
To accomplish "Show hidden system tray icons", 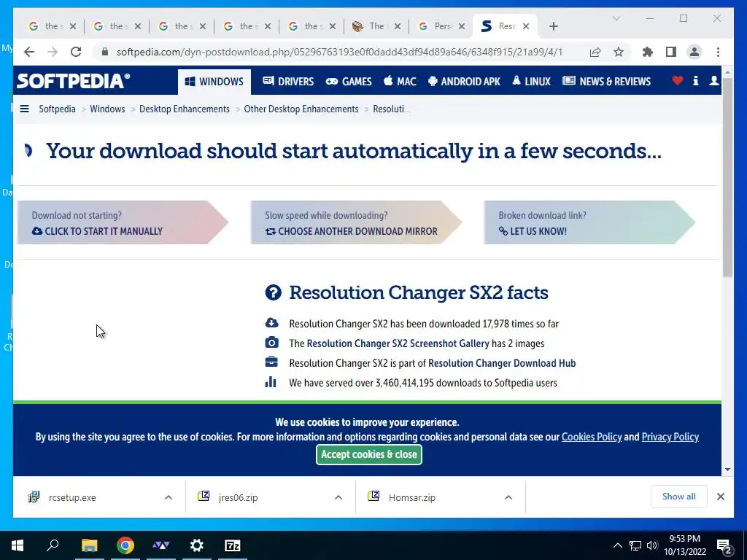I will point(617,545).
